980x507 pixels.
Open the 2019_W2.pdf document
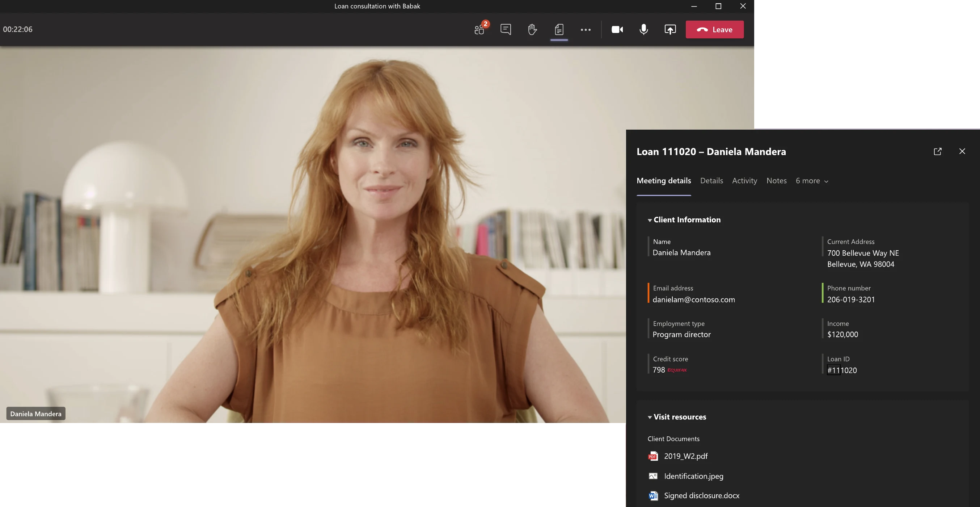[x=685, y=456]
